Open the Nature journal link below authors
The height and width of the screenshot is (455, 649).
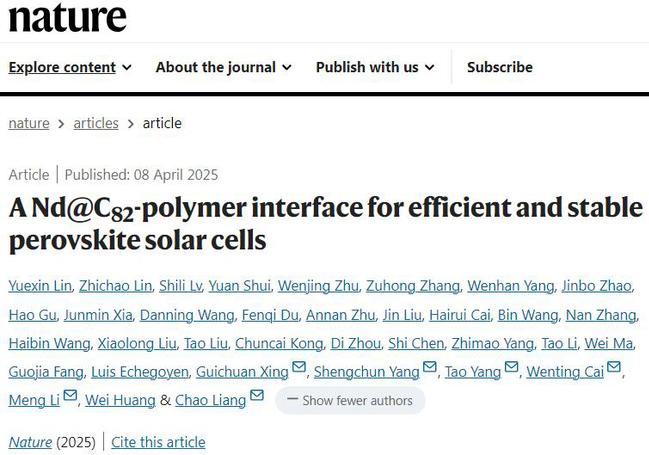[x=30, y=441]
